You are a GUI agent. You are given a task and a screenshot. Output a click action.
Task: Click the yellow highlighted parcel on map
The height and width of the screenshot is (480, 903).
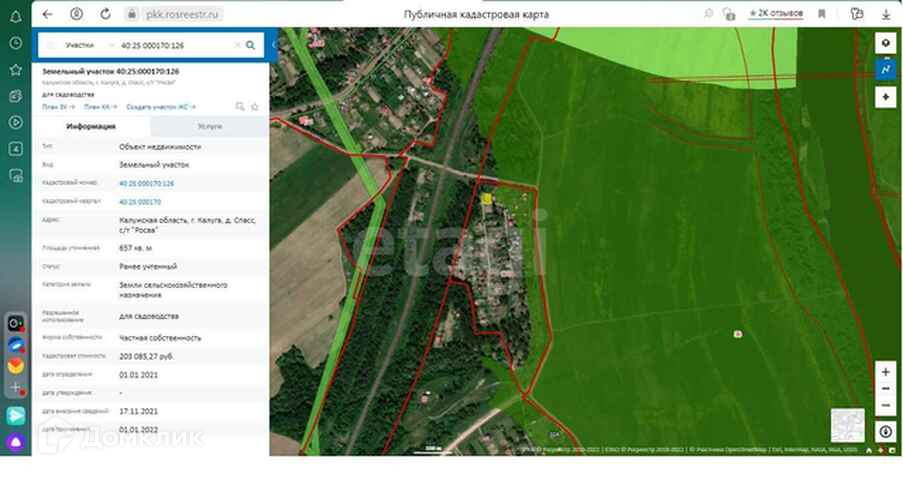[487, 199]
